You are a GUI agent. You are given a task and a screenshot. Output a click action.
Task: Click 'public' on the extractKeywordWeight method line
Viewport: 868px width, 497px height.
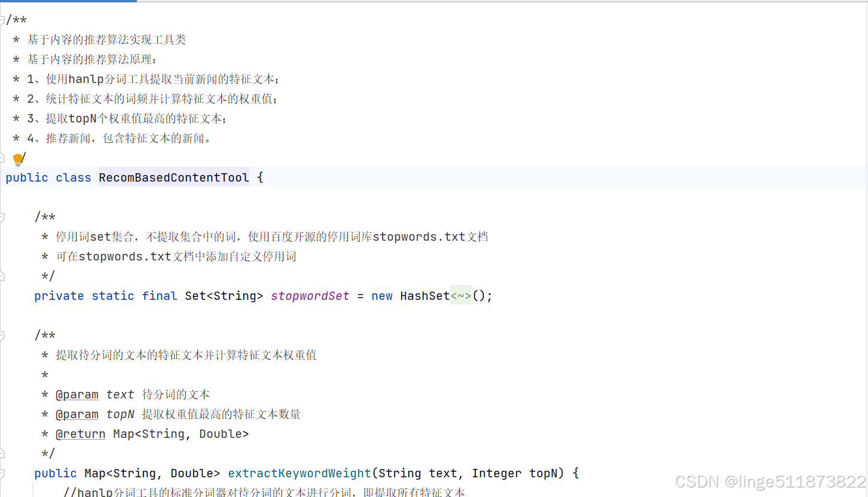coord(56,473)
